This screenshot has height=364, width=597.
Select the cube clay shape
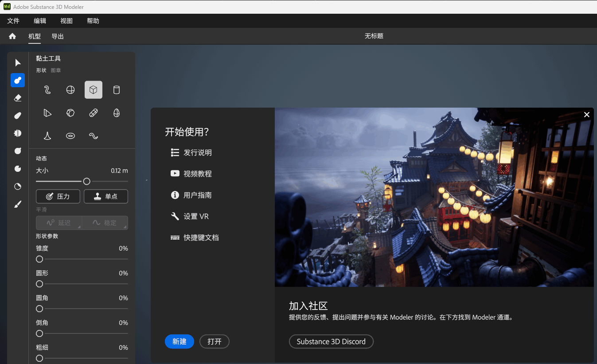coord(94,90)
